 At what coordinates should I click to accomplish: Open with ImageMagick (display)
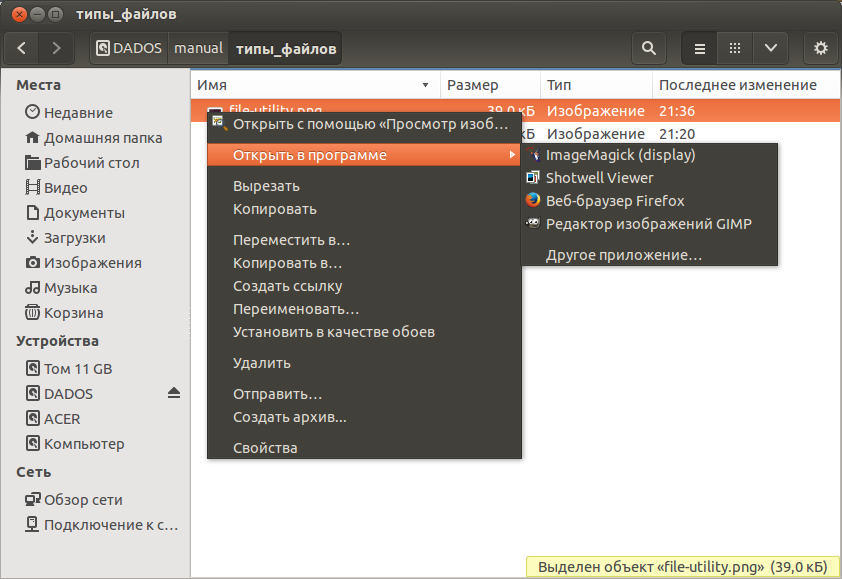(x=620, y=155)
